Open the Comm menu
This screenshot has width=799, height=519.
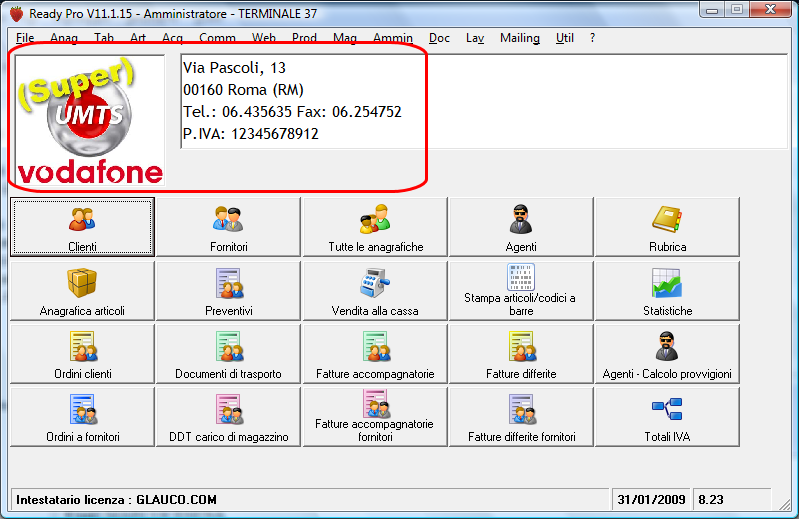[218, 38]
